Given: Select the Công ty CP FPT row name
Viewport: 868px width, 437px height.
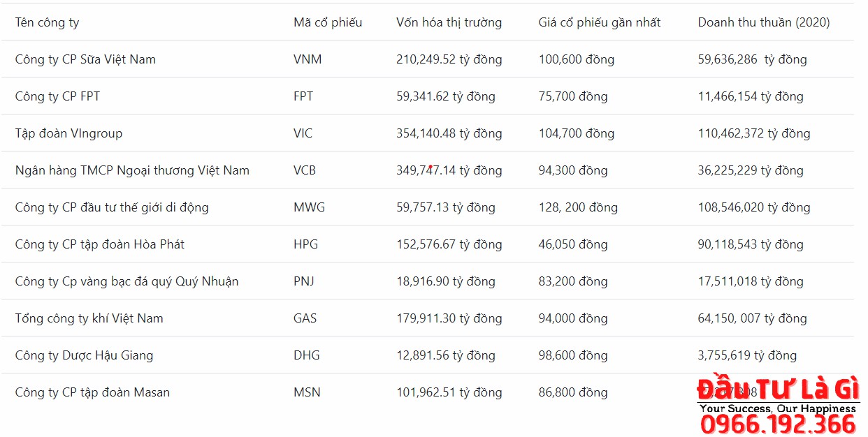Looking at the screenshot, I should [57, 96].
